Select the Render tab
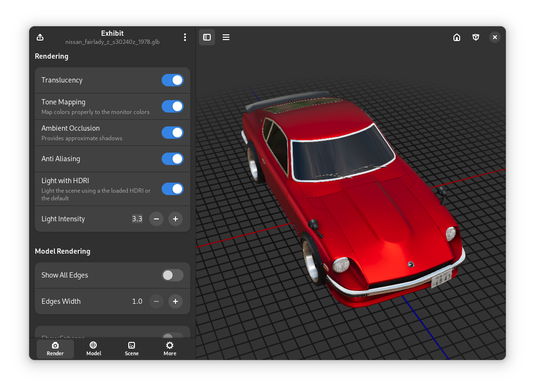 (x=55, y=349)
